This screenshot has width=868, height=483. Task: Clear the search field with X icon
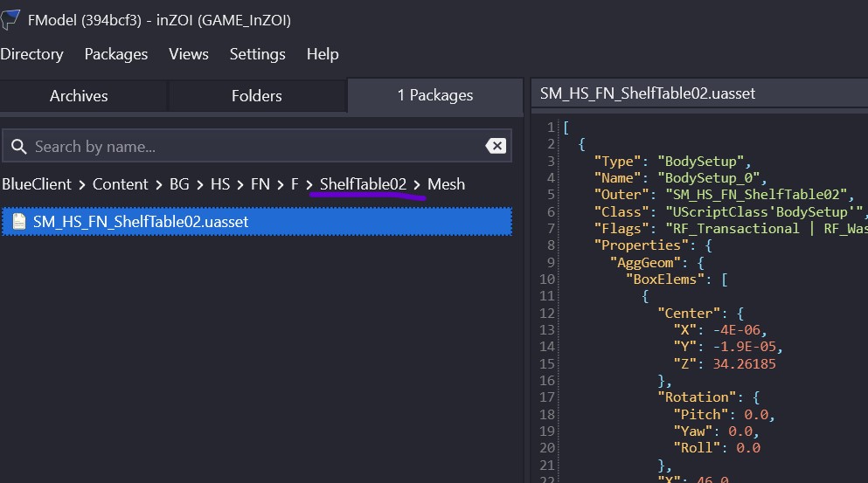coord(496,146)
